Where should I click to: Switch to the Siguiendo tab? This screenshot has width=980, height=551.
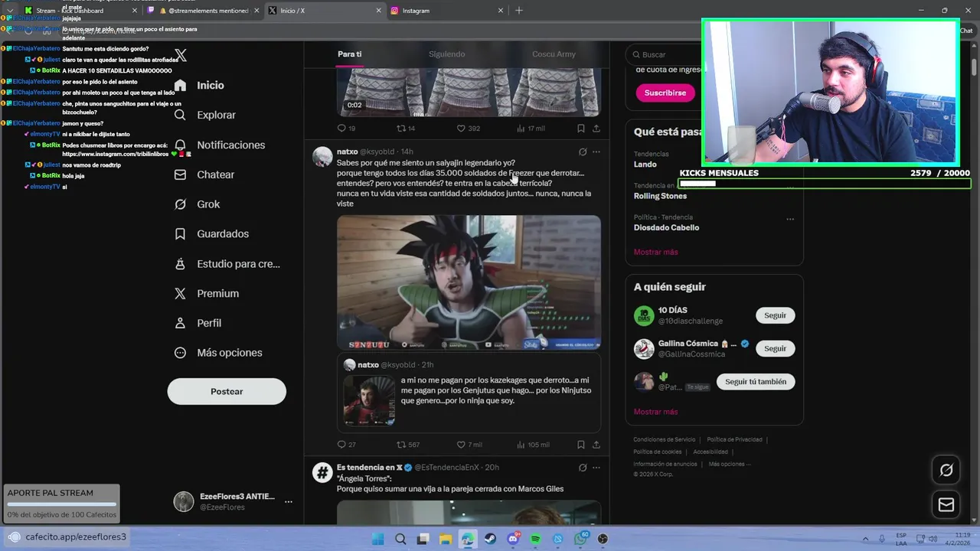click(x=446, y=54)
